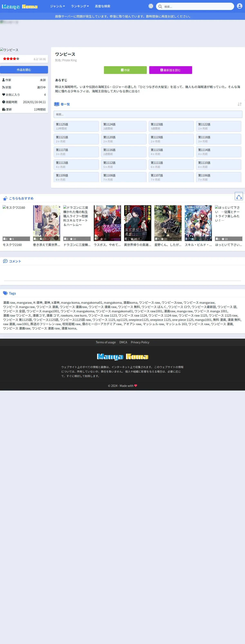Click the search magnifier icon in header

coord(160,7)
